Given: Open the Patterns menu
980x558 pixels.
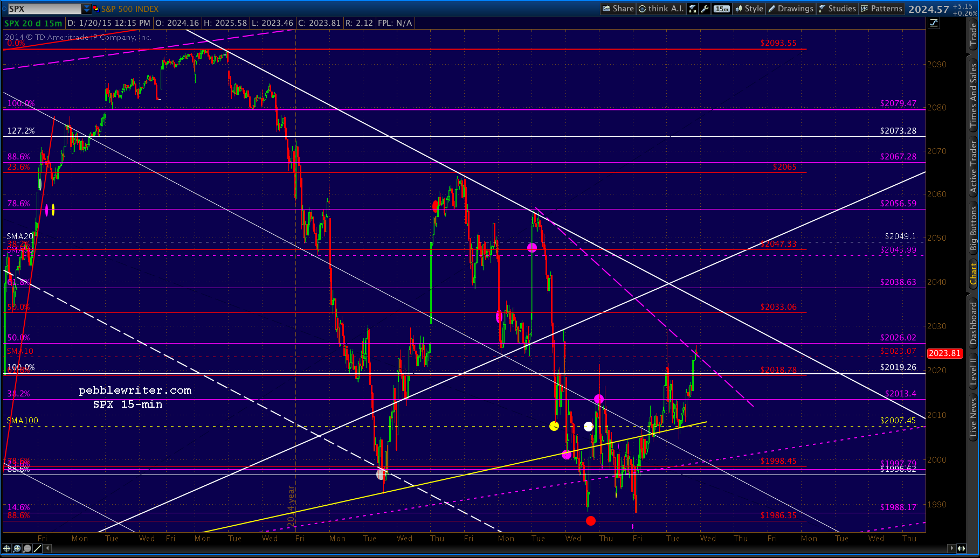Looking at the screenshot, I should 881,9.
